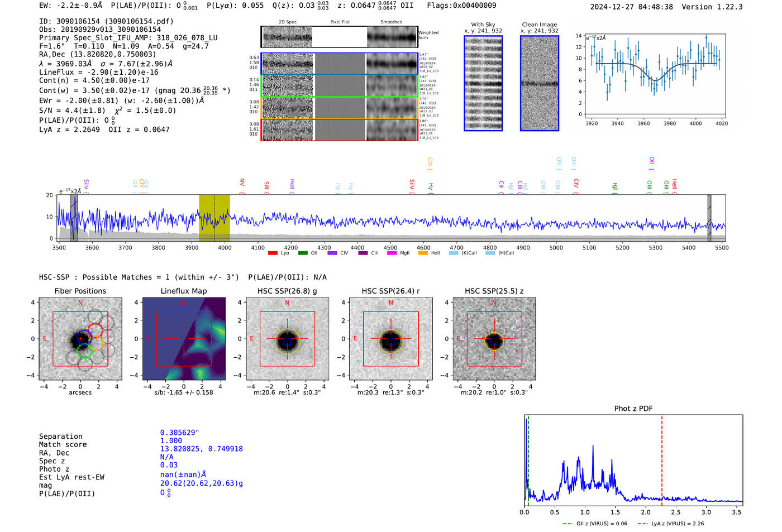782x532 pixels.
Task: Click the orange HeII legend swatch
Action: (x=423, y=253)
